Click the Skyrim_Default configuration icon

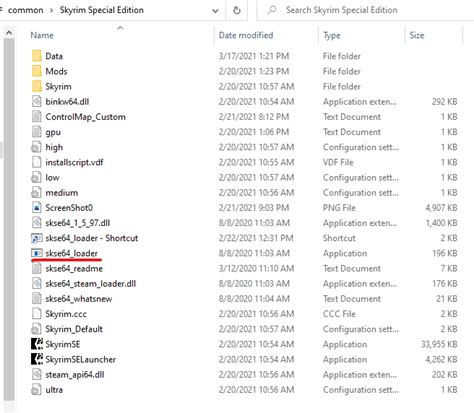(36, 329)
